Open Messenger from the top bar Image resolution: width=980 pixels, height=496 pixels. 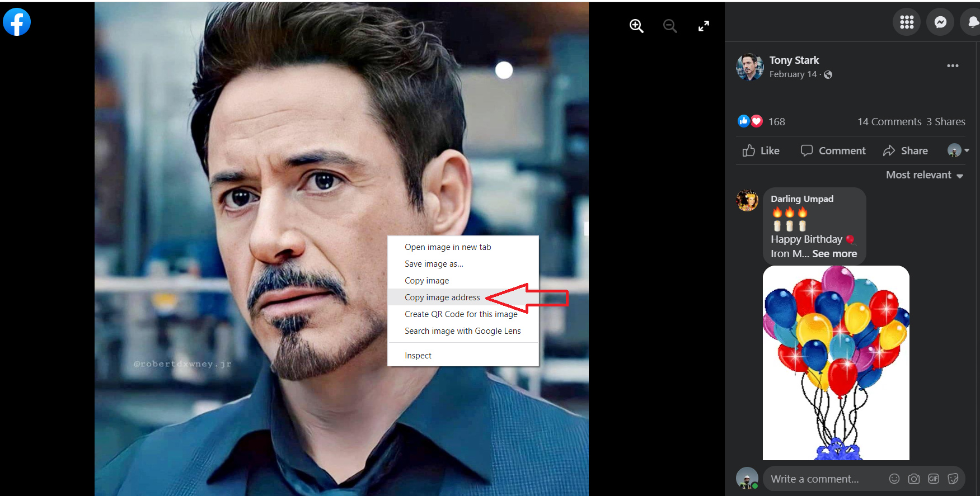(x=940, y=22)
